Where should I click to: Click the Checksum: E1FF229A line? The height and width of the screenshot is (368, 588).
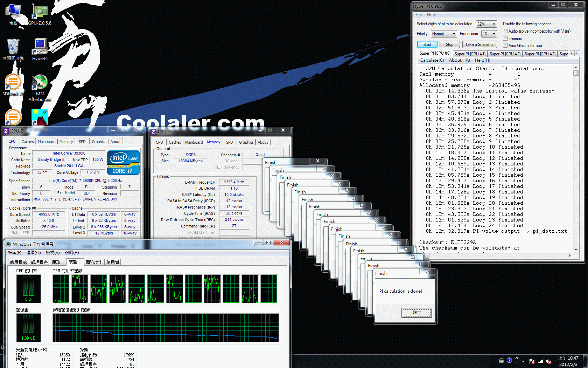[x=448, y=242]
